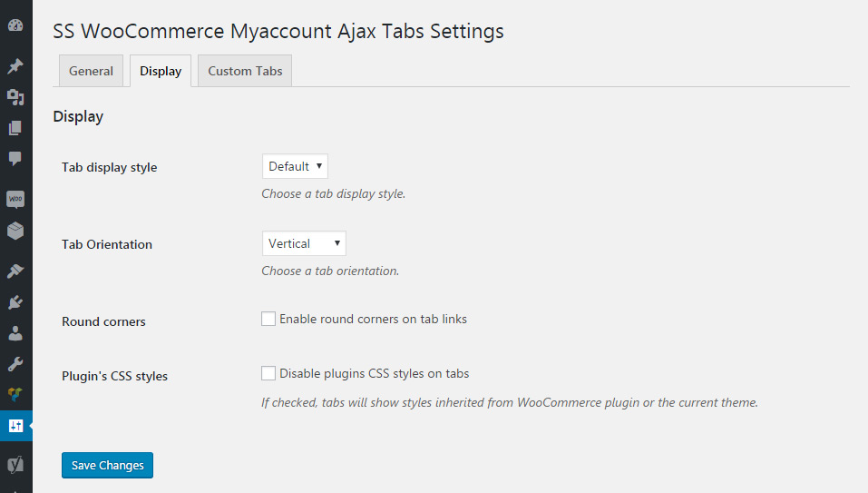
Task: Open the Tools wrench icon
Action: pyautogui.click(x=15, y=364)
